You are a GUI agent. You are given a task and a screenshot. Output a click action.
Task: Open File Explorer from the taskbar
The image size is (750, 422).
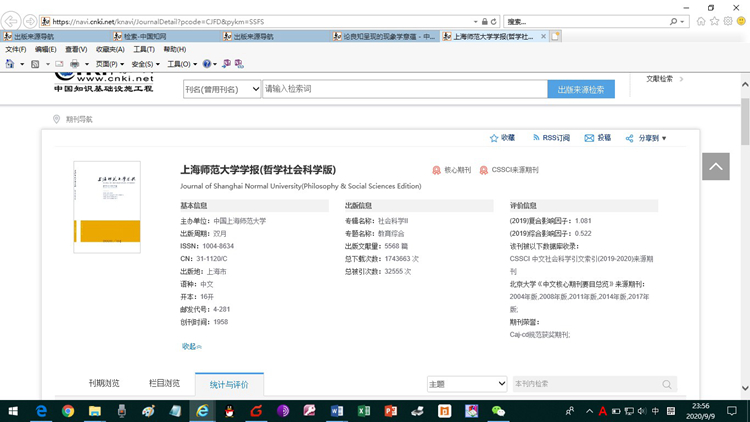click(x=95, y=411)
